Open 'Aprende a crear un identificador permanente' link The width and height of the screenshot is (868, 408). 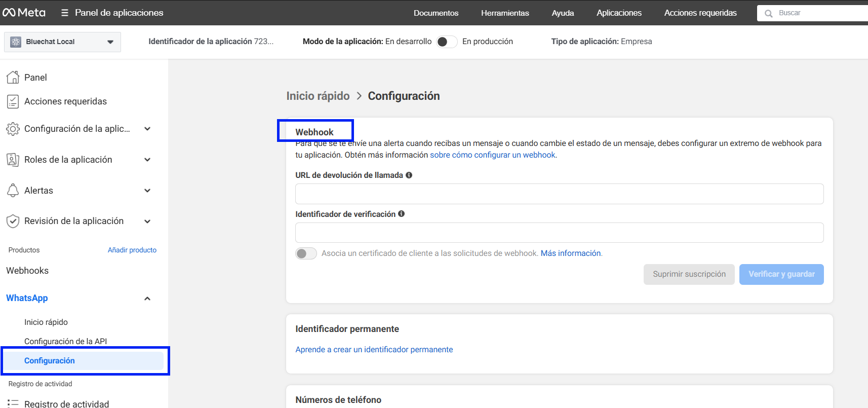374,350
